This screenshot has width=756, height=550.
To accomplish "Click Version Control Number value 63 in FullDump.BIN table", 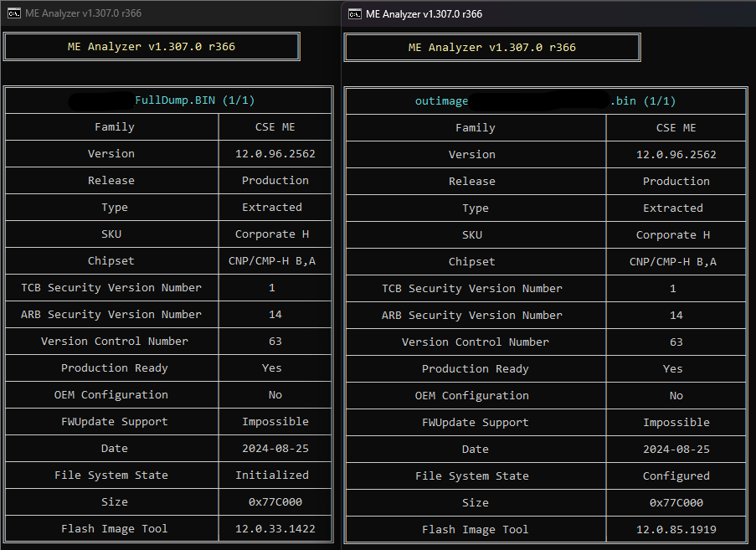I will 275,342.
